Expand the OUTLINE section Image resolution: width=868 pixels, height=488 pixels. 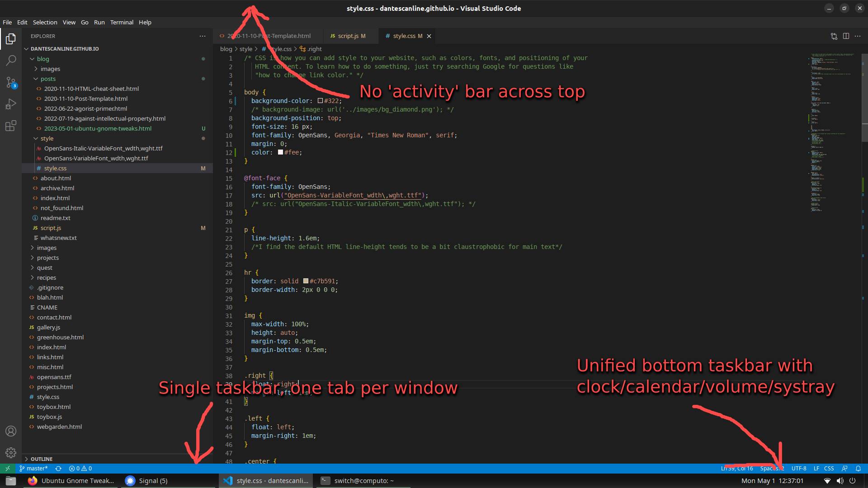42,459
